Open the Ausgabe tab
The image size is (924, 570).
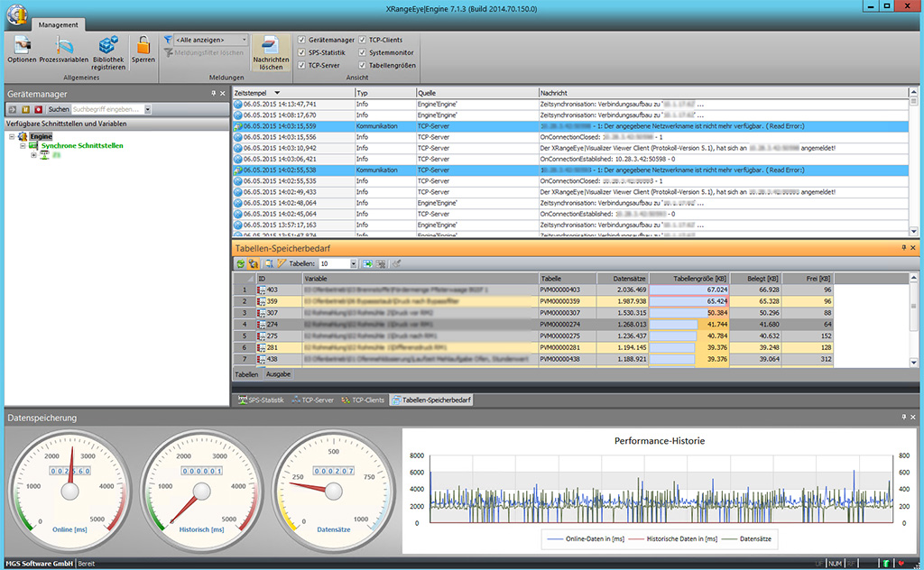[278, 373]
